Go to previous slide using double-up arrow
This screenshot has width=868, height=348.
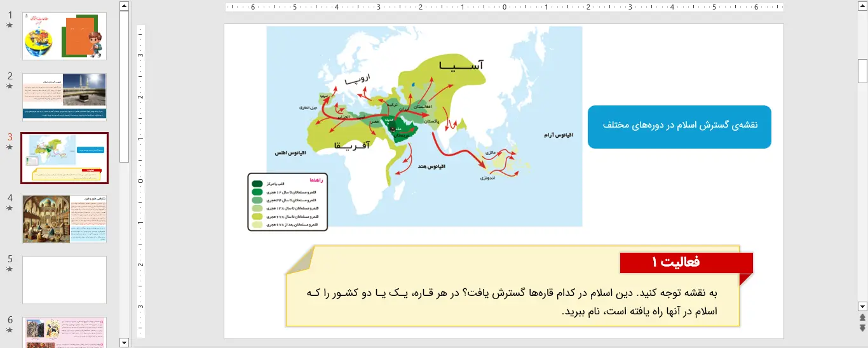point(862,317)
